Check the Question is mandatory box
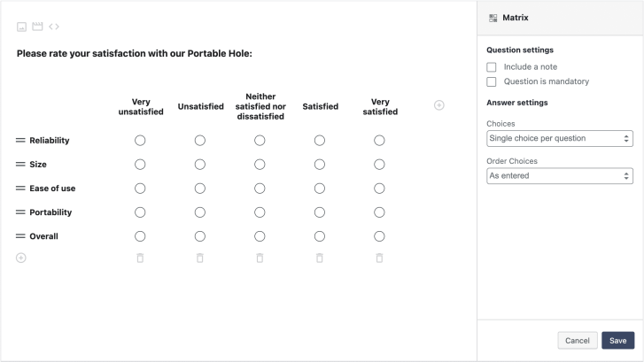 [x=492, y=82]
